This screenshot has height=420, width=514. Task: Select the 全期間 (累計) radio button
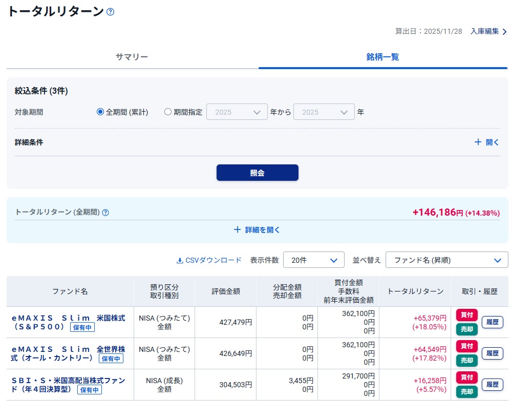100,112
